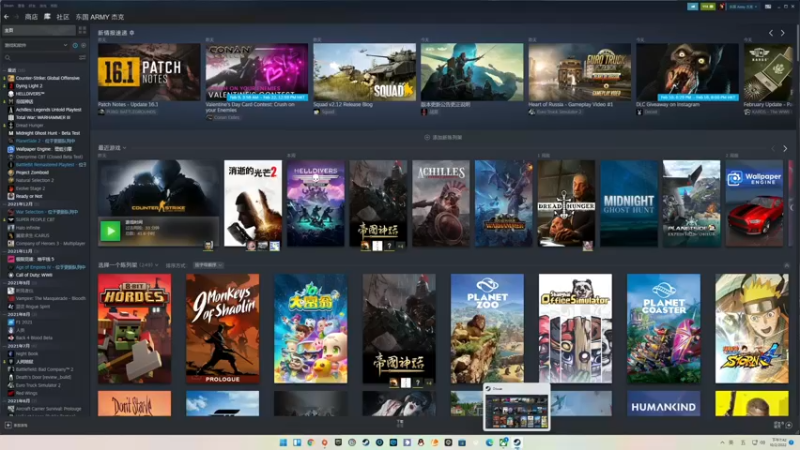Open Heart of Russia Gameplay Video news
800x450 pixels.
coord(580,72)
